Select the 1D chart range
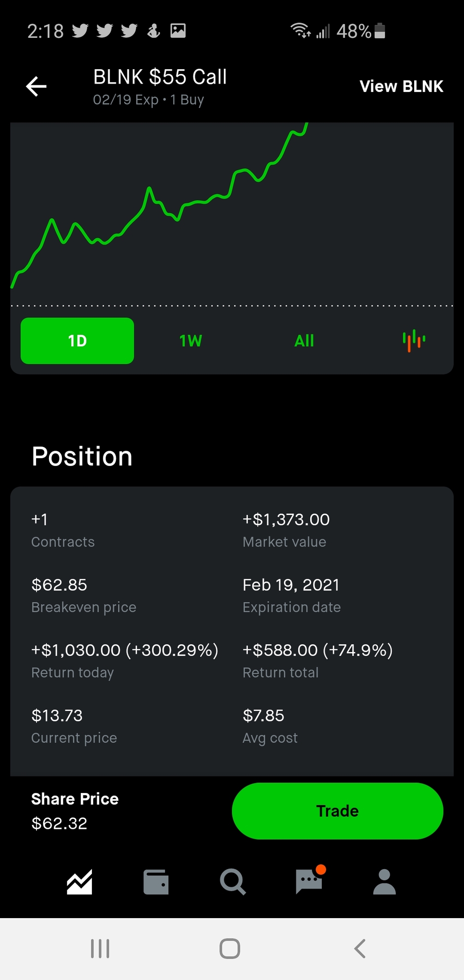 pyautogui.click(x=77, y=341)
